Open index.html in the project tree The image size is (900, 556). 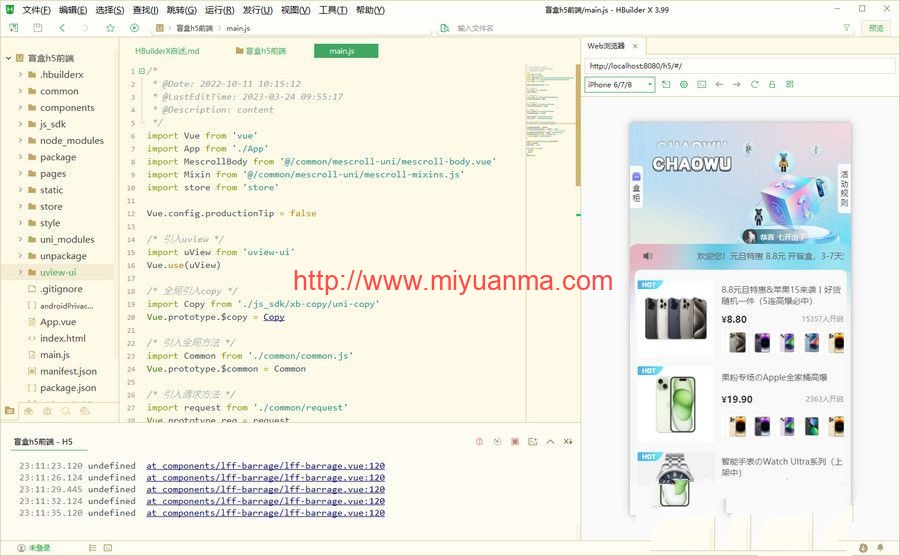click(63, 339)
